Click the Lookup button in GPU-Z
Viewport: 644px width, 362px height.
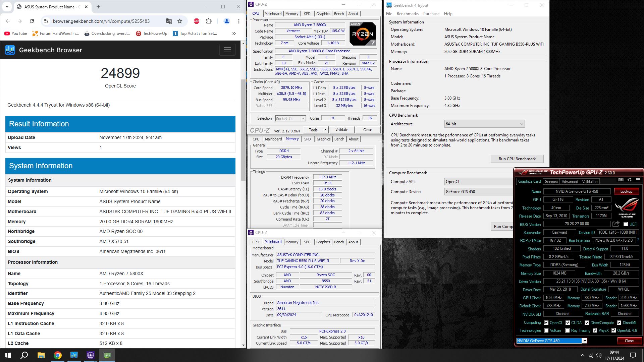click(x=626, y=191)
